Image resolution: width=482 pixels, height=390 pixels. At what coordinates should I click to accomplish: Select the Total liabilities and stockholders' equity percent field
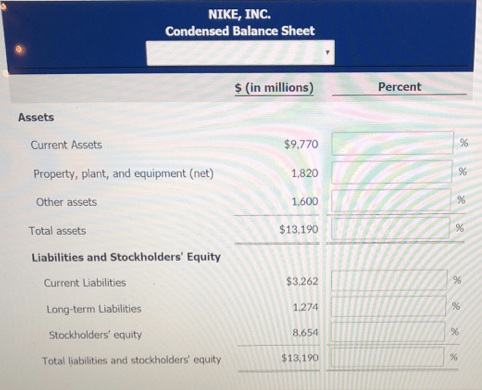(x=387, y=357)
